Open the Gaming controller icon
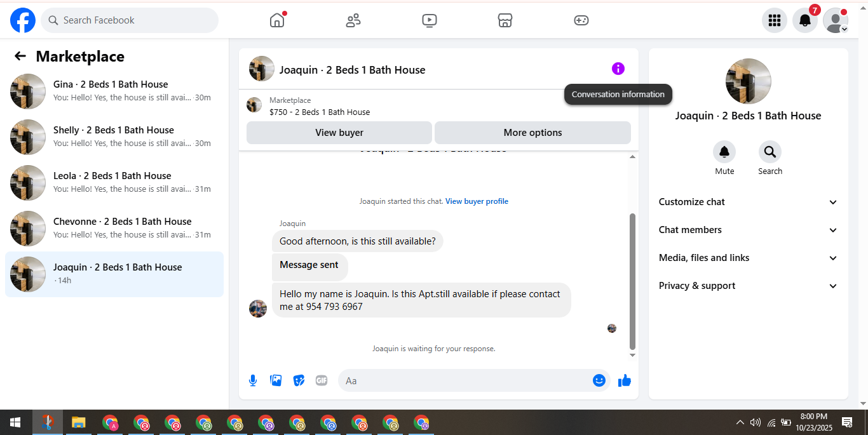The width and height of the screenshot is (868, 435). pyautogui.click(x=581, y=20)
